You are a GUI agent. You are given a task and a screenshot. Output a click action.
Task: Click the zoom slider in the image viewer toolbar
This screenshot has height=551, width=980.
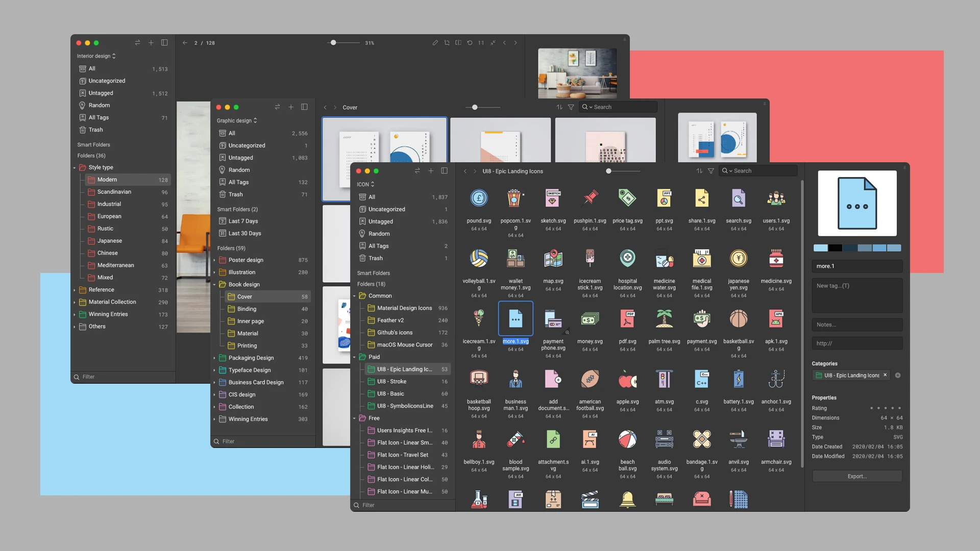[x=334, y=43]
